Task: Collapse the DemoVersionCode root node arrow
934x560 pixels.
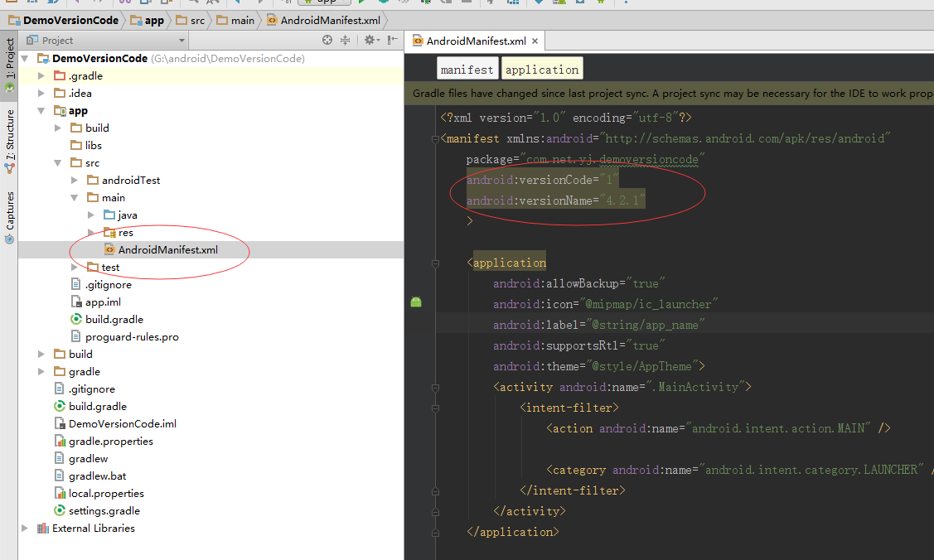Action: (x=25, y=58)
